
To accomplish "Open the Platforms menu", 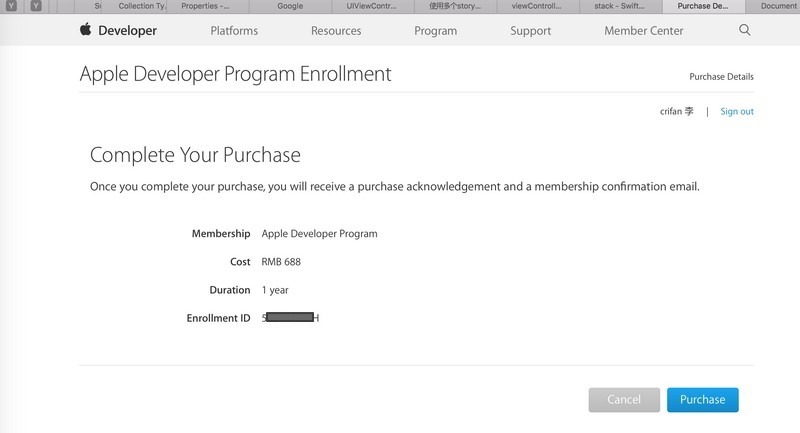I will click(234, 31).
